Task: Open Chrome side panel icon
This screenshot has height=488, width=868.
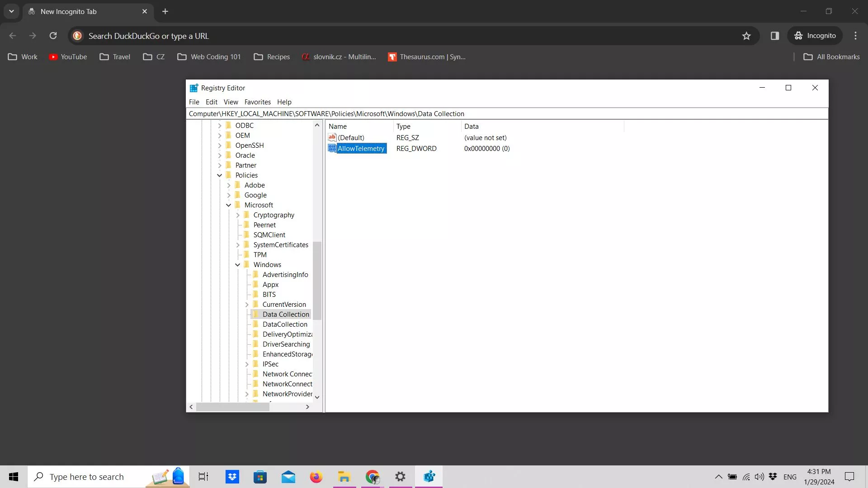Action: tap(775, 36)
